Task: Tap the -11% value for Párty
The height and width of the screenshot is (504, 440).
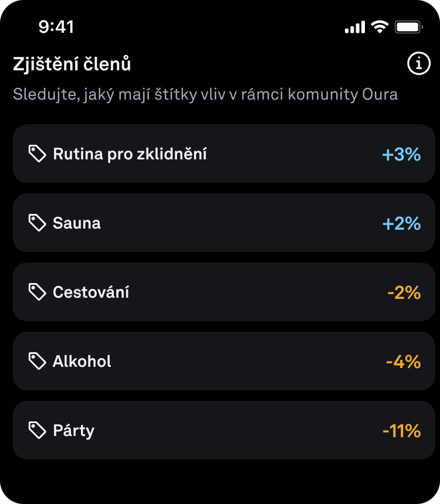Action: coord(401,431)
